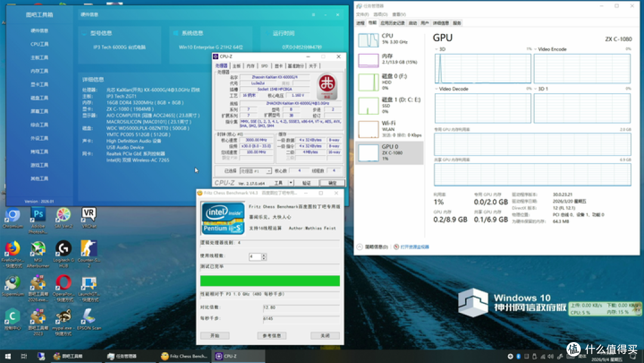
Task: Open the Video Decode graph dropdown
Action: coord(436,89)
